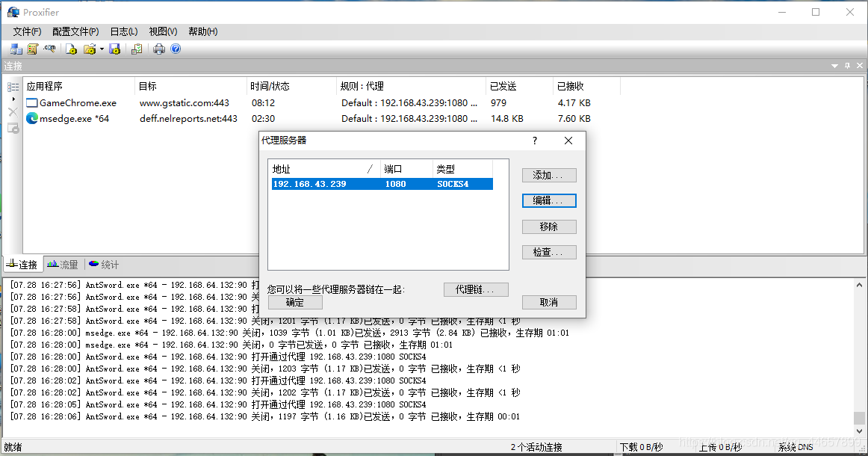Click log scrollbar up arrow
868x456 pixels.
(859, 286)
